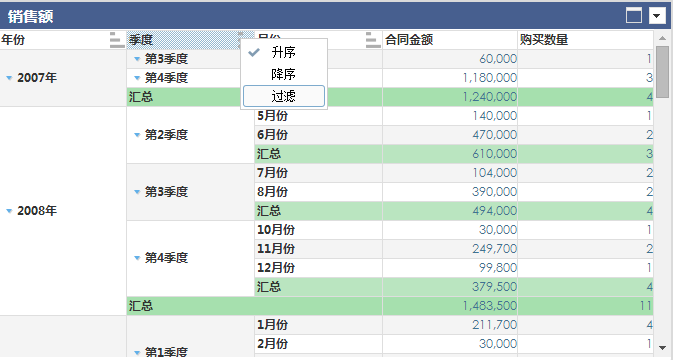Image resolution: width=673 pixels, height=360 pixels.
Task: Maximize the 销售额 panel
Action: click(x=634, y=16)
